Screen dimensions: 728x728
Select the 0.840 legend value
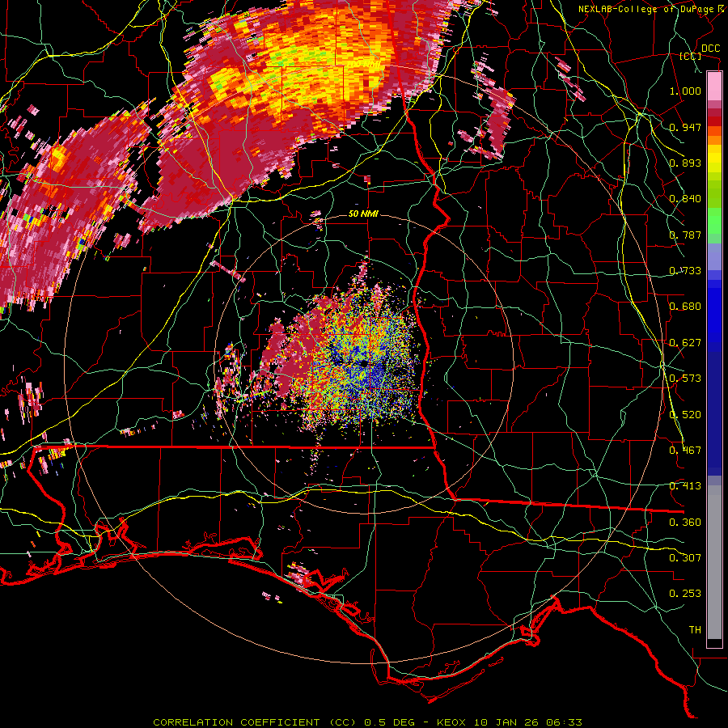(x=685, y=199)
